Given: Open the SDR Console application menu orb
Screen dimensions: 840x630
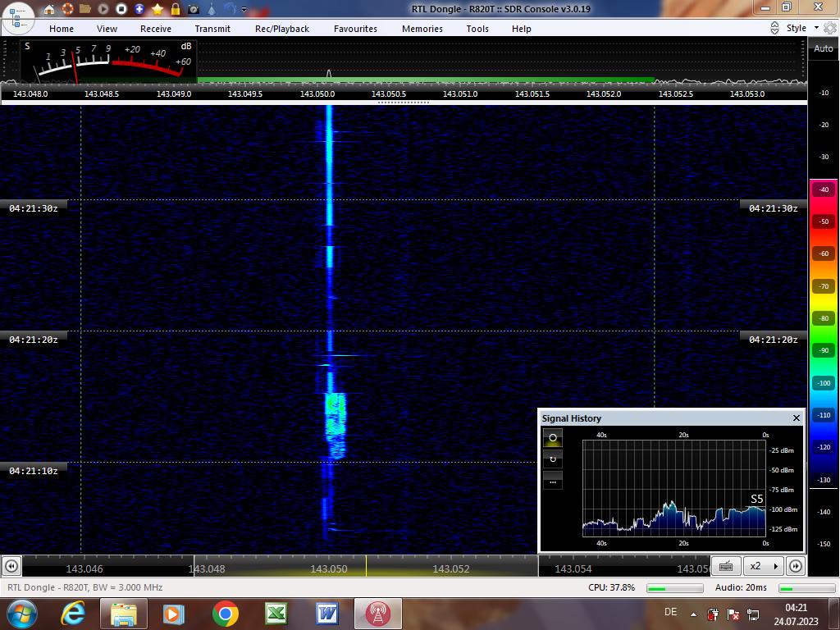Looking at the screenshot, I should coord(18,18).
